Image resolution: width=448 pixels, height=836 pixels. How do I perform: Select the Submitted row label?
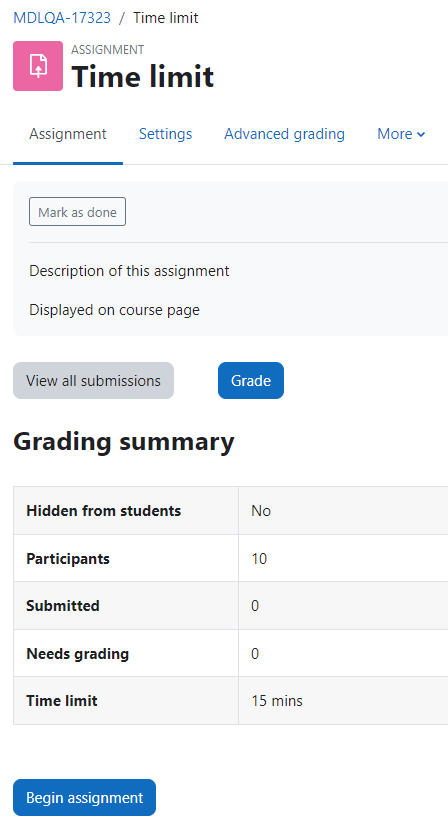coord(63,606)
